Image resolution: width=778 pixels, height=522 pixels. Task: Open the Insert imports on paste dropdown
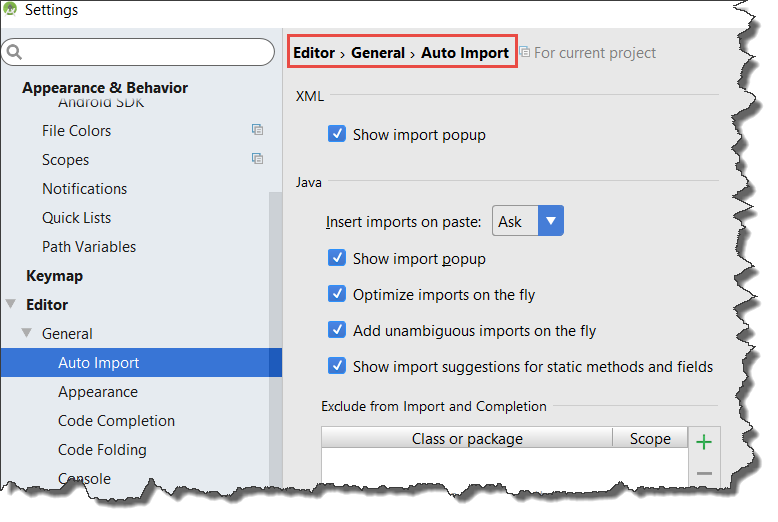click(527, 221)
